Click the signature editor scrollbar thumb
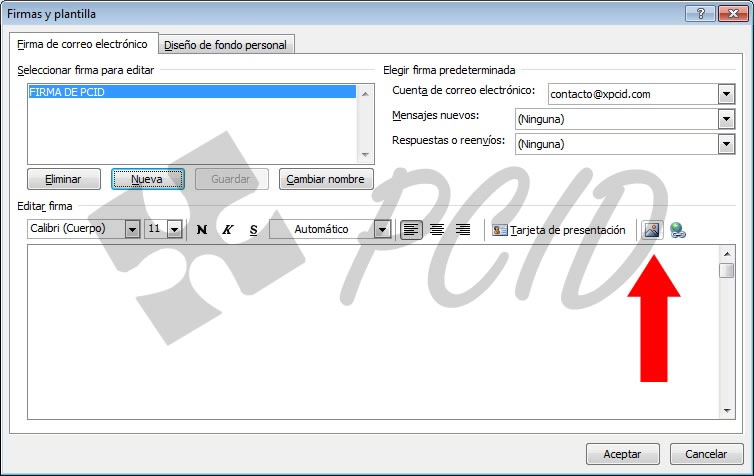This screenshot has width=754, height=476. (x=727, y=270)
